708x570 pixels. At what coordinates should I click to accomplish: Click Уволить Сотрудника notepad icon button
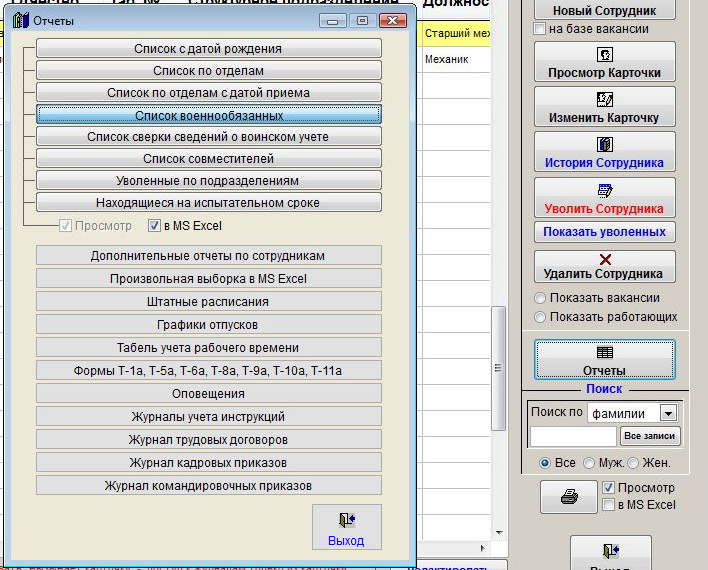tap(605, 197)
